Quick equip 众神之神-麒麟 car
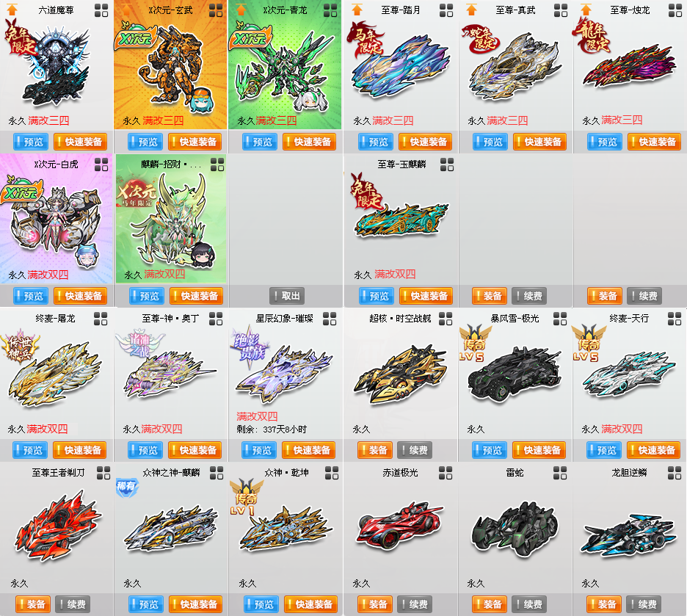687x616 pixels. 195,604
